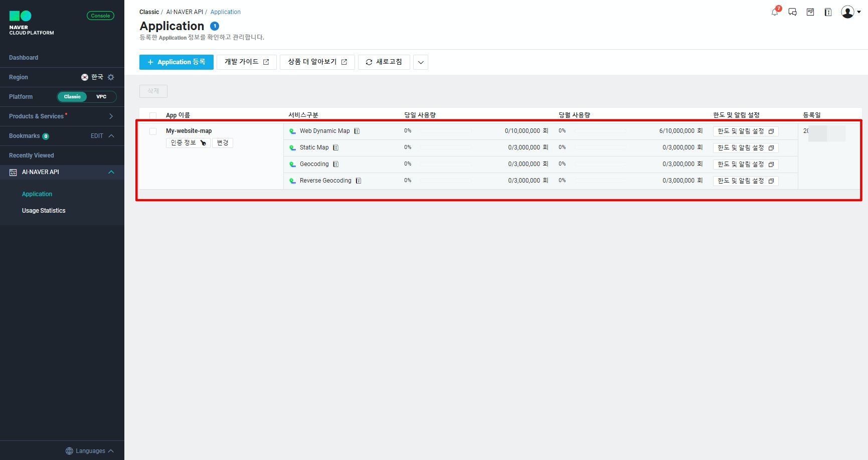The image size is (868, 460).
Task: Collapse the Bookmarks section chevron
Action: (111, 136)
